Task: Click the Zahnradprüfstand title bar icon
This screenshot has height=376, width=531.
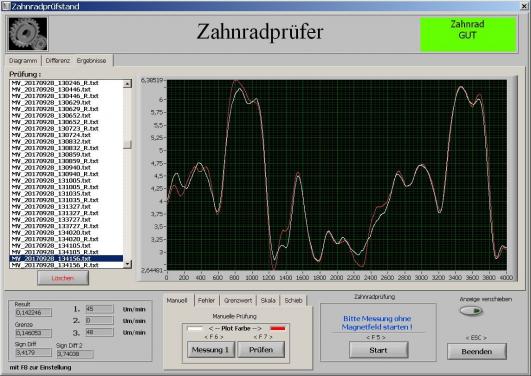Action: coord(6,6)
